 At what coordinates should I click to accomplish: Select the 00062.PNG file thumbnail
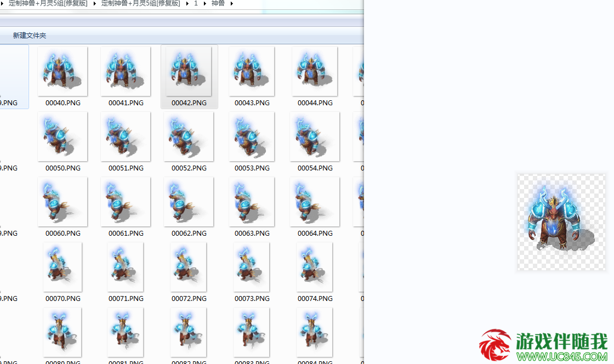click(189, 202)
